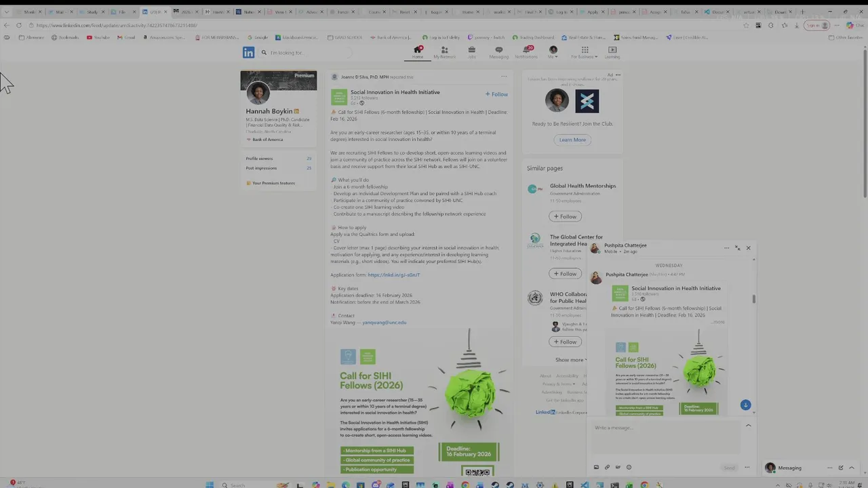Open chat conversation options three-dots menu
This screenshot has width=868, height=488.
[726, 248]
